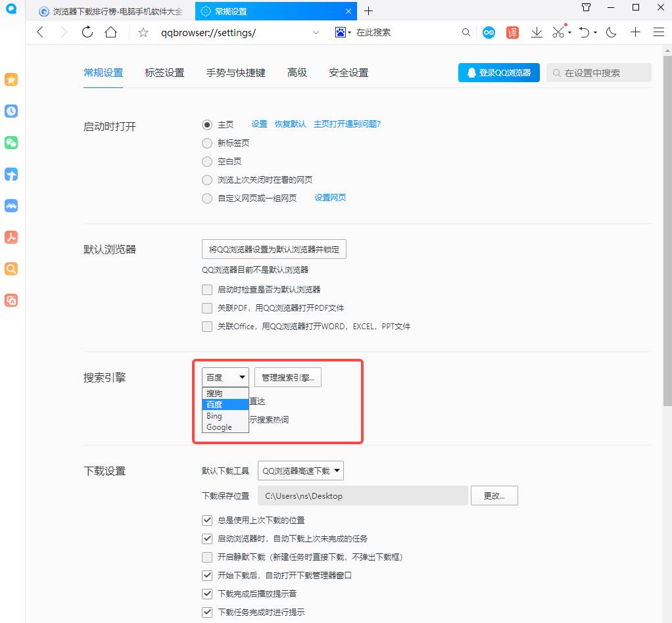This screenshot has height=623, width=672.
Task: Go back with the back arrow
Action: pyautogui.click(x=40, y=32)
